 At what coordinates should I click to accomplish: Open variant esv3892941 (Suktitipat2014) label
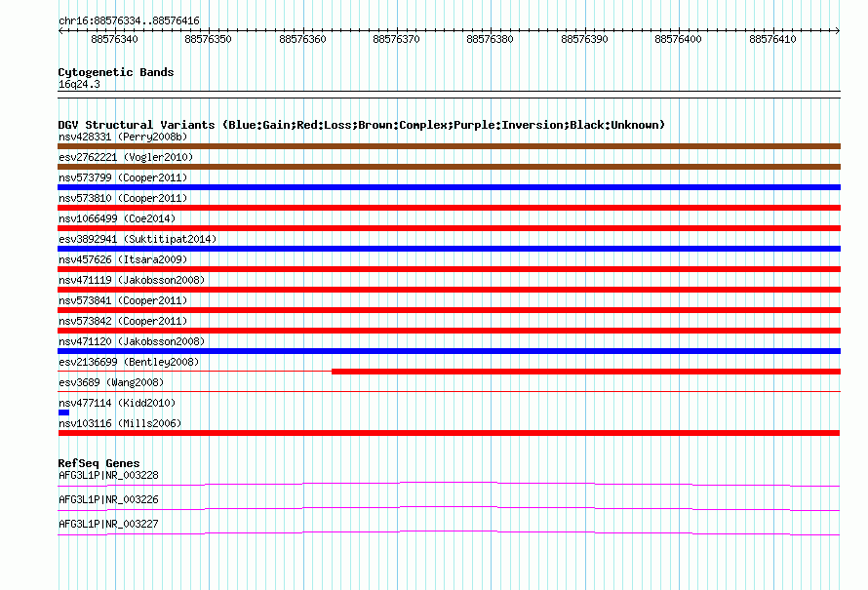[138, 239]
